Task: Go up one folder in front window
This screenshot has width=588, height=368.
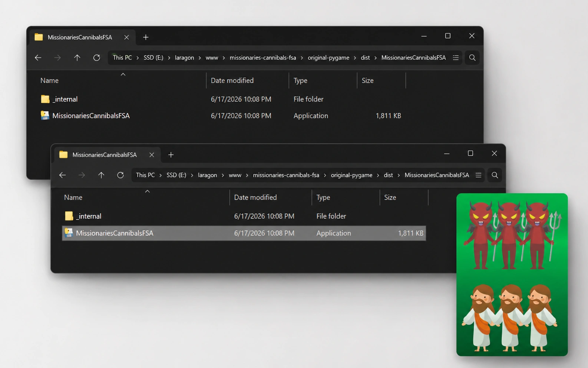Action: pyautogui.click(x=101, y=175)
